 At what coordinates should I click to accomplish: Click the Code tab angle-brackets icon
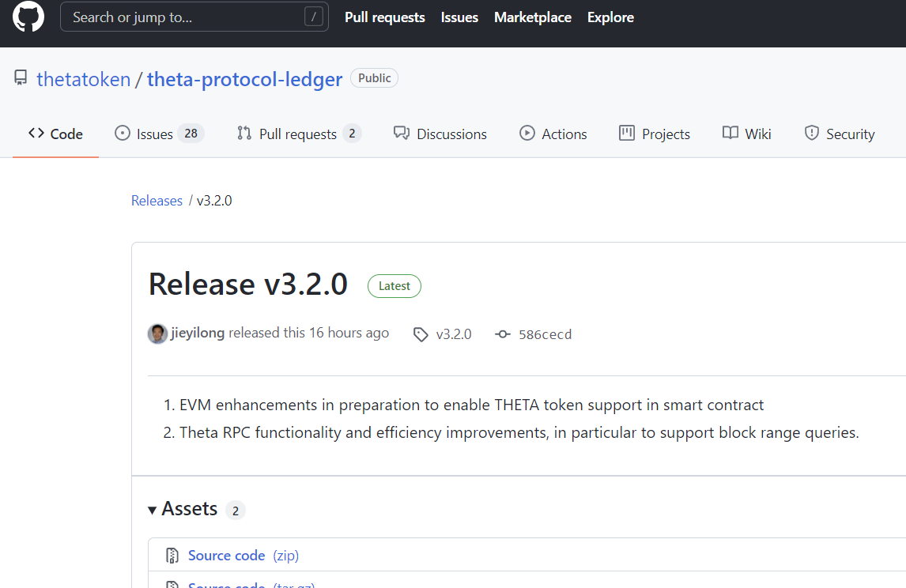36,133
